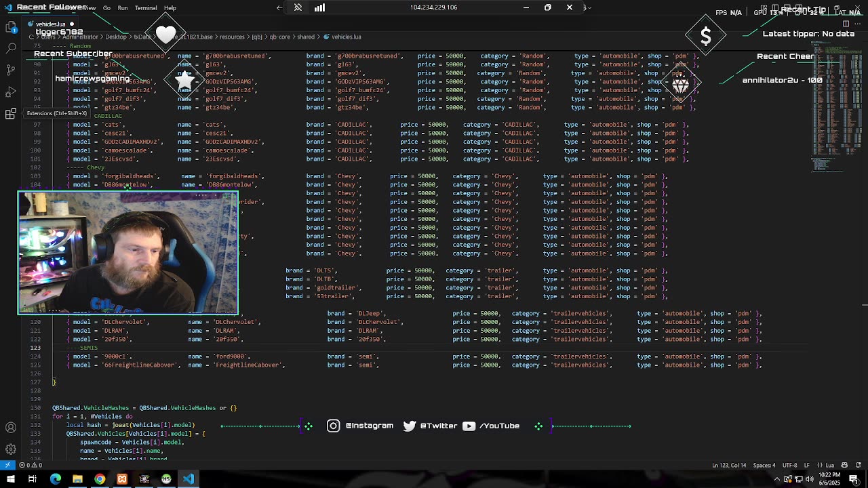This screenshot has width=868, height=488.
Task: Switch to Visual Studio Code taskbar icon
Action: [x=189, y=479]
